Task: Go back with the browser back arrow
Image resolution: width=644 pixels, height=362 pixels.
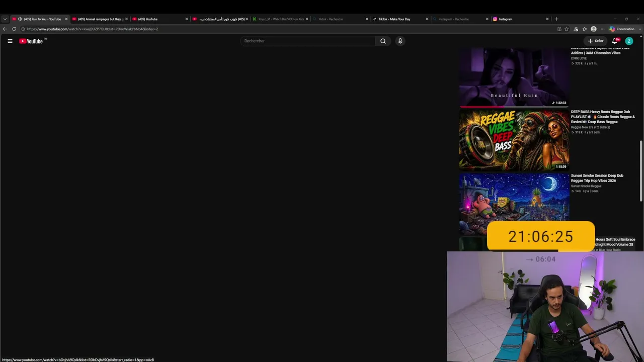Action: (5, 29)
